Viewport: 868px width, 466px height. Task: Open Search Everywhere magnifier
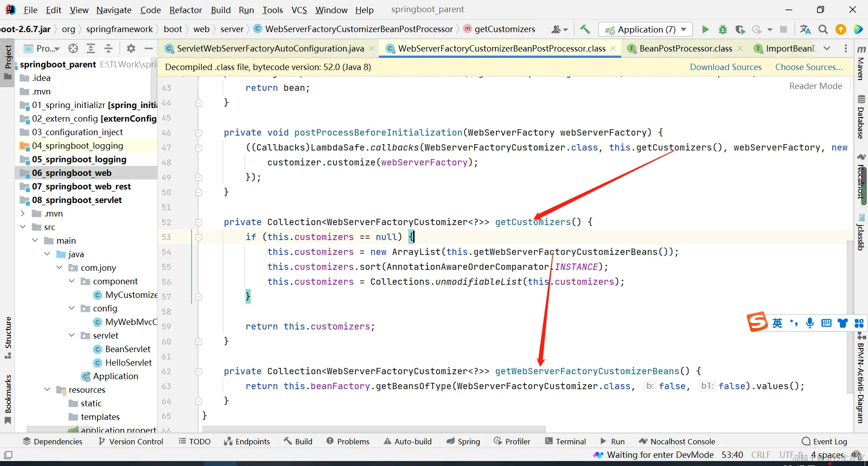[823, 29]
